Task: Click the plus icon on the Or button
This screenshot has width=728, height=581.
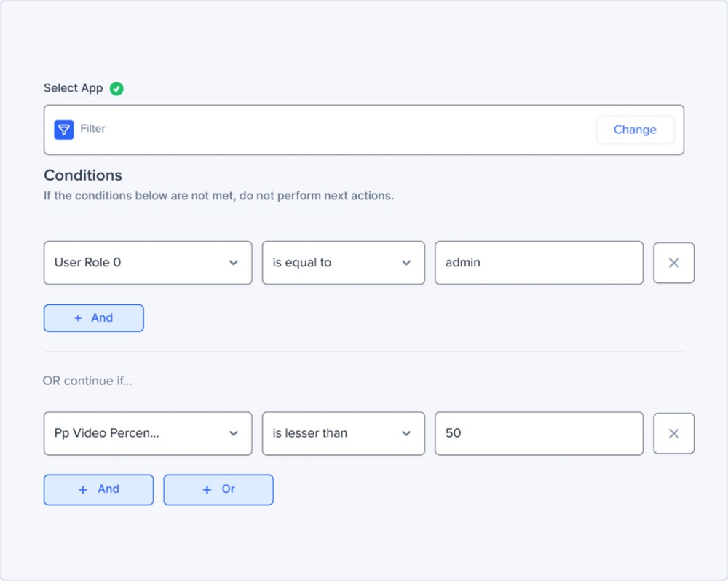Action: [207, 489]
